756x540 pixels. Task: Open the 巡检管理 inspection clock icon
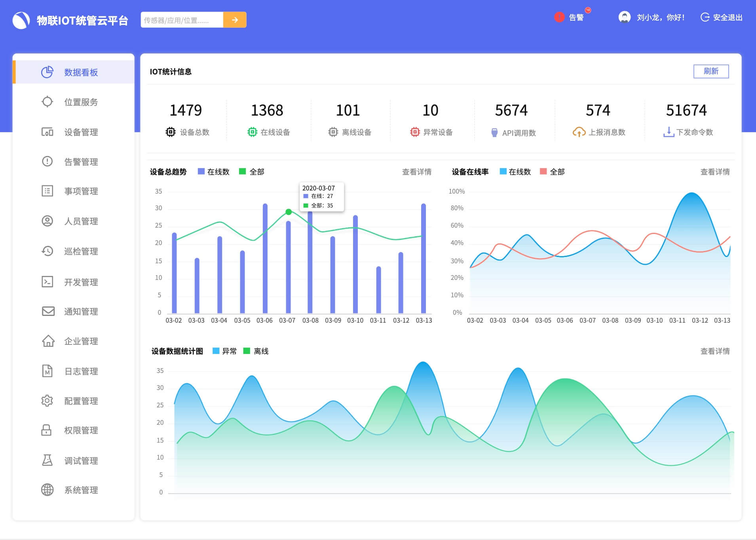point(47,251)
